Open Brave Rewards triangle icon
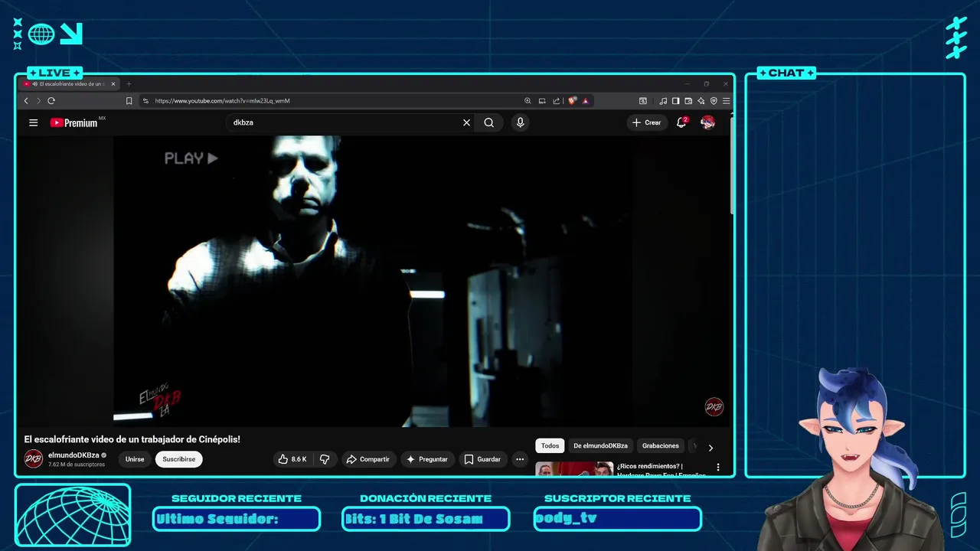 pyautogui.click(x=586, y=101)
